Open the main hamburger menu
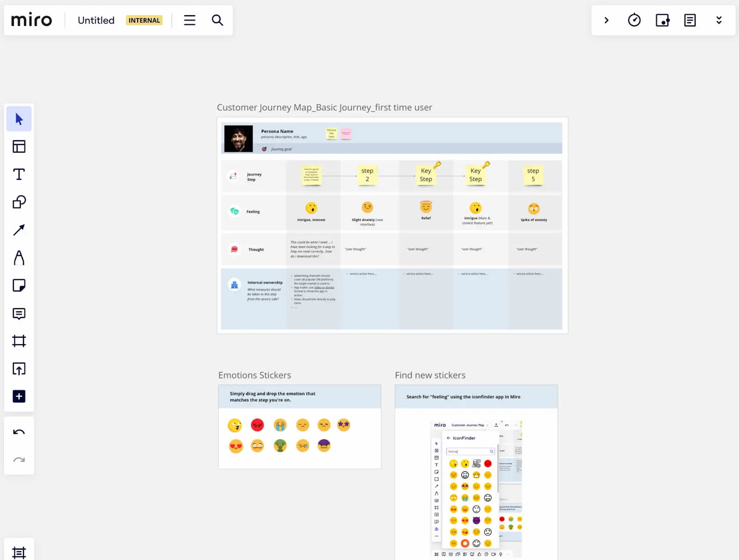This screenshot has width=739, height=560. (x=189, y=20)
